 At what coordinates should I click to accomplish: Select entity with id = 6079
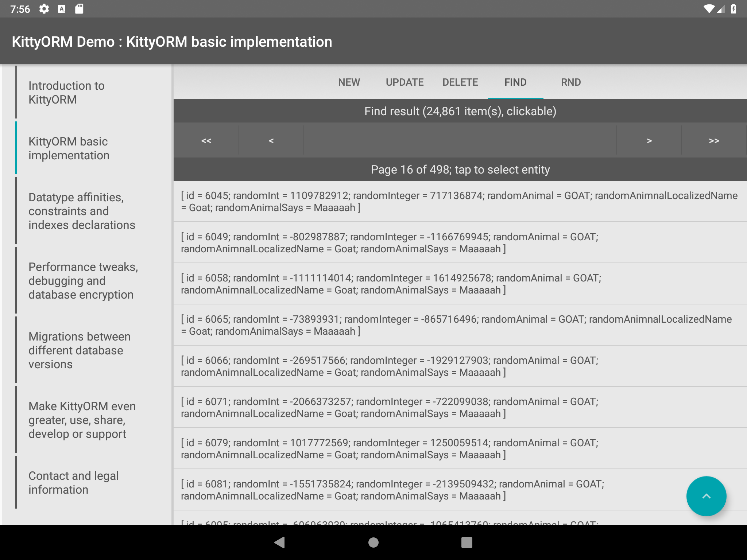(x=460, y=449)
